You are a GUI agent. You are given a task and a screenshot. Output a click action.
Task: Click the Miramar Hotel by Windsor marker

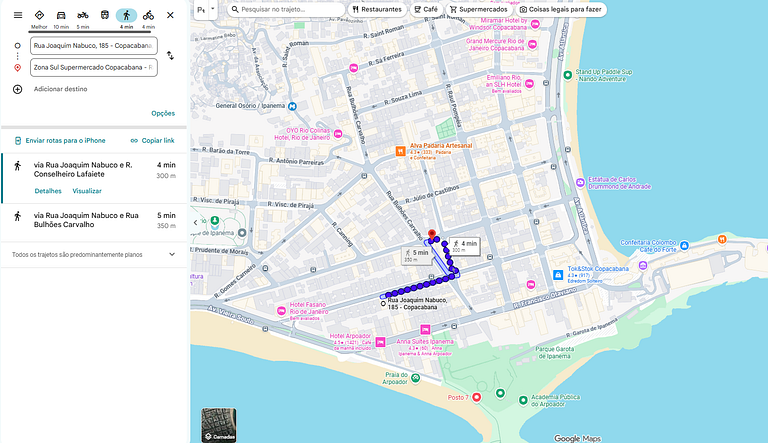pyautogui.click(x=535, y=24)
